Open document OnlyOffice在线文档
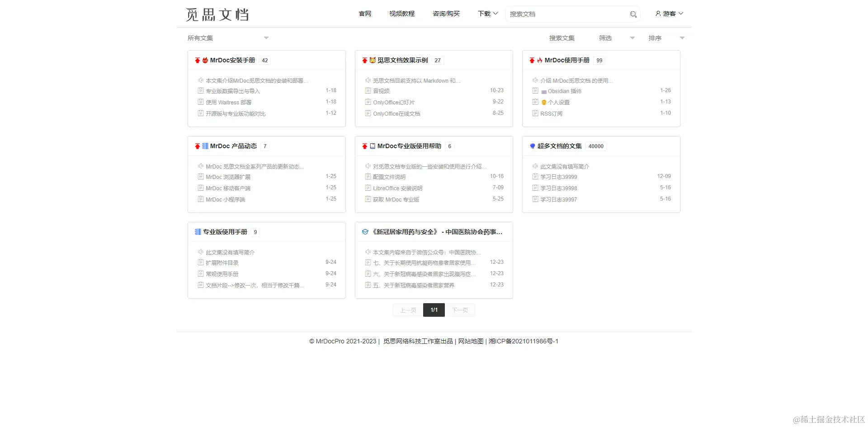This screenshot has height=427, width=868. [396, 113]
